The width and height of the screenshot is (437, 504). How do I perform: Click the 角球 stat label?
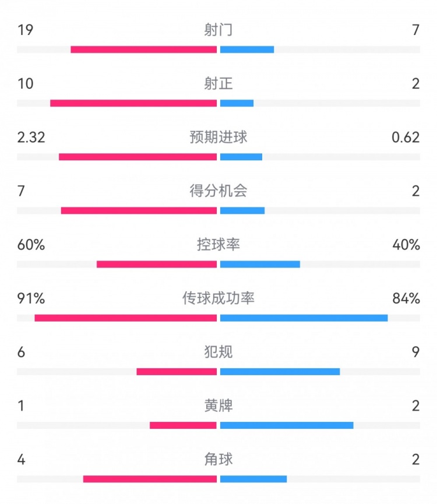pyautogui.click(x=218, y=459)
